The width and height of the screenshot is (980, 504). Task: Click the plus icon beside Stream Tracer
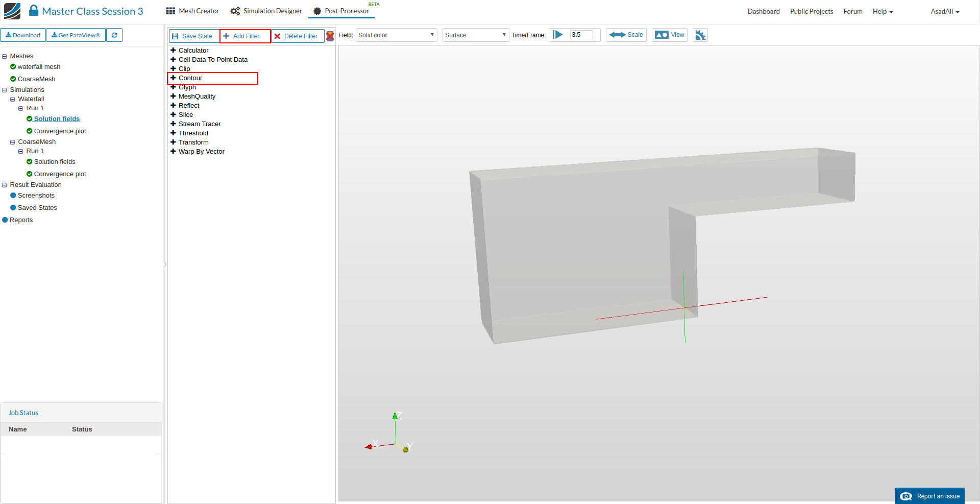[x=173, y=124]
